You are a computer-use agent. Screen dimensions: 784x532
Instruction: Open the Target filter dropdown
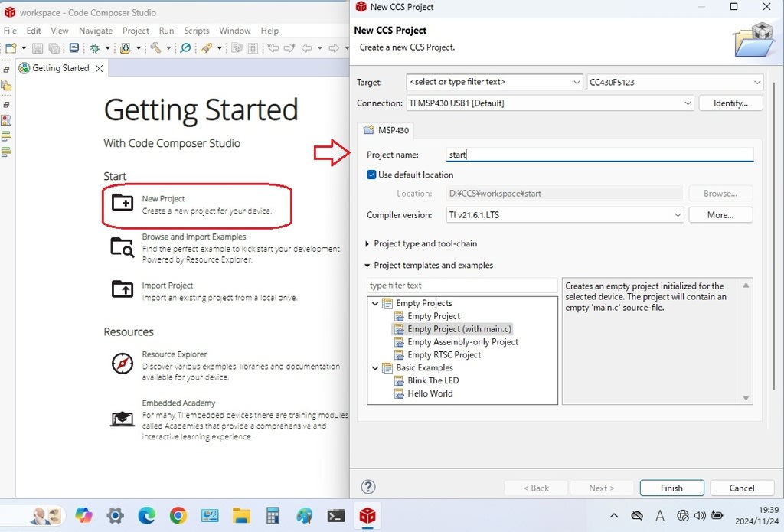[x=577, y=82]
